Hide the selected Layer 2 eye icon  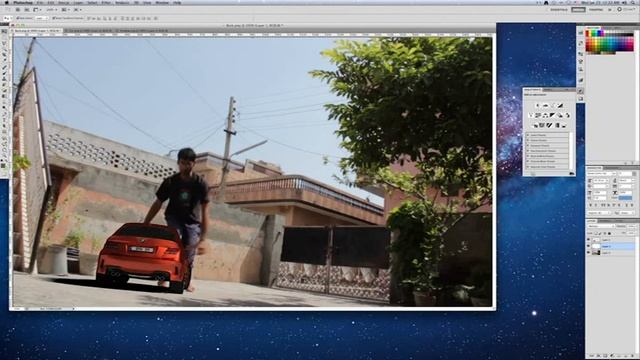(x=589, y=246)
